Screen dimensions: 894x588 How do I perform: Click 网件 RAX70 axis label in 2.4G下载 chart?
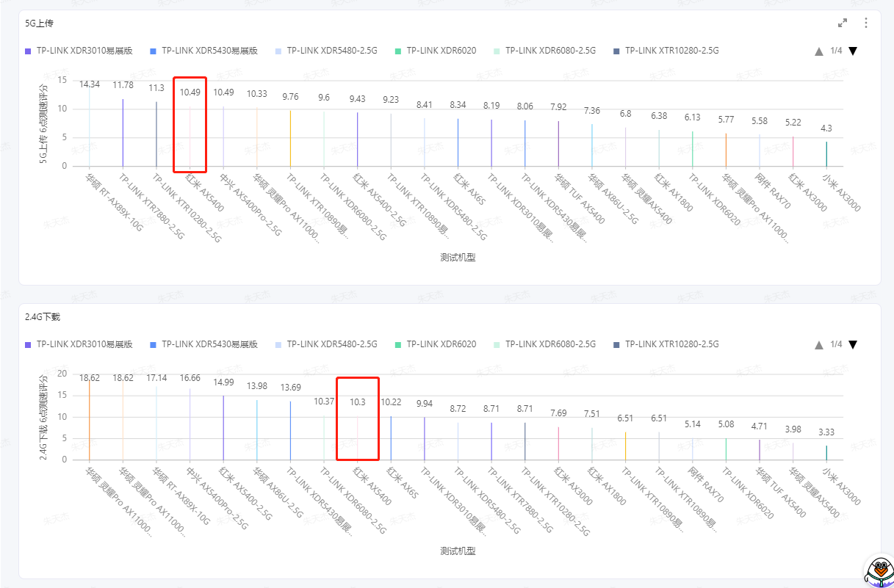coord(706,484)
